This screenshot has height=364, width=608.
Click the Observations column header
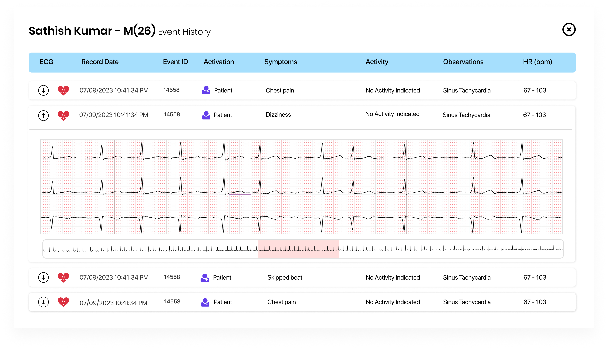(463, 62)
